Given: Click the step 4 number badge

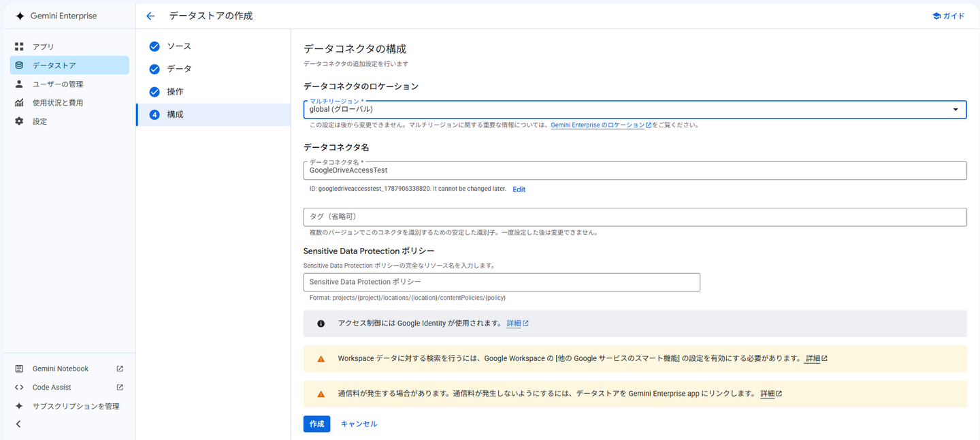Looking at the screenshot, I should pyautogui.click(x=154, y=114).
